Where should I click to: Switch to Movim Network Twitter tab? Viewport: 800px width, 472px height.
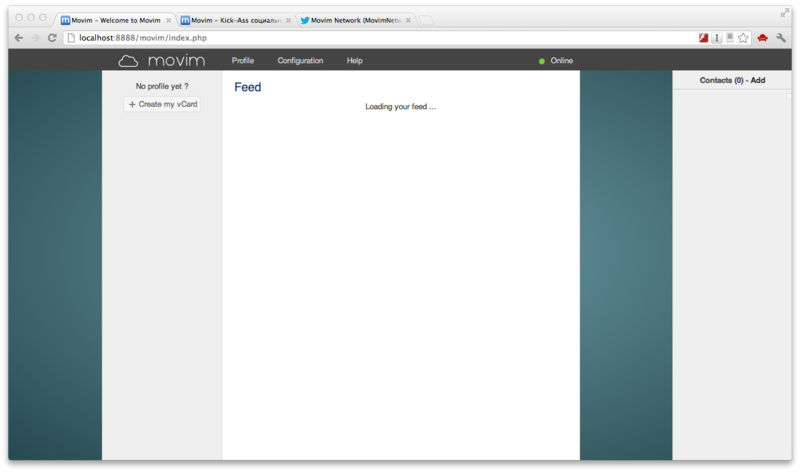(x=356, y=20)
